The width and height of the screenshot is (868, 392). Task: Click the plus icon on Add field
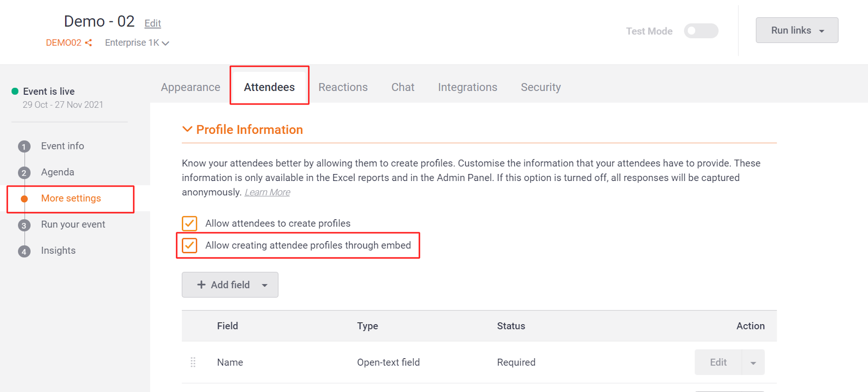(201, 285)
